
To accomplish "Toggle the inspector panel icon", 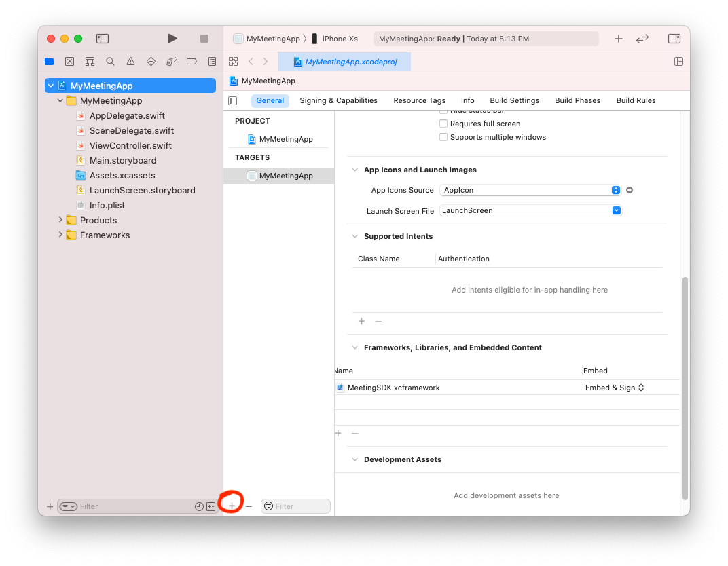I will pyautogui.click(x=674, y=39).
